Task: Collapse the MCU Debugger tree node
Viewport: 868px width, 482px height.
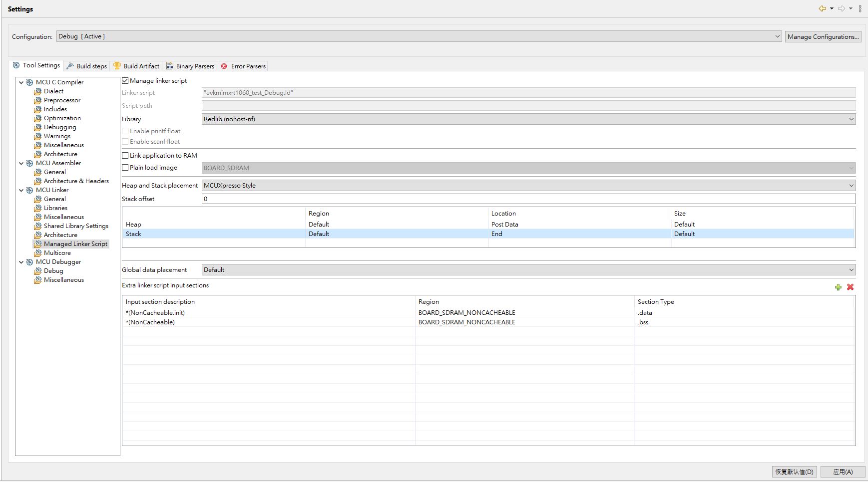Action: pos(21,262)
